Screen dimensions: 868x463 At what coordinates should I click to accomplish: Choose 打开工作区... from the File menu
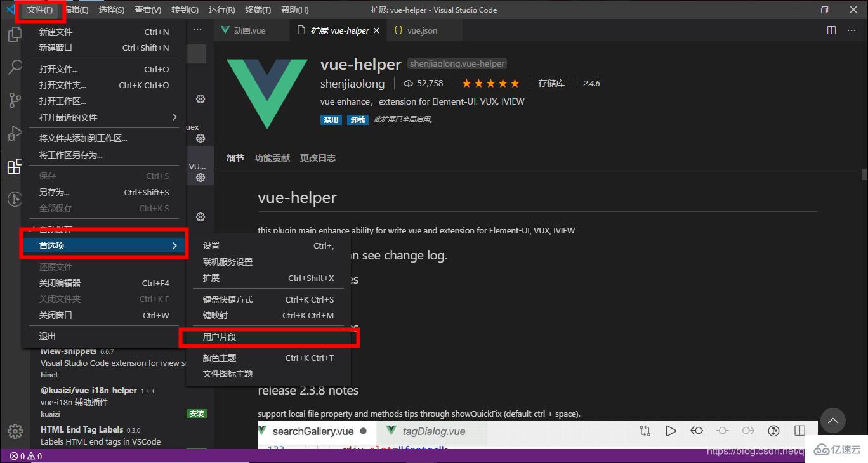[104, 101]
